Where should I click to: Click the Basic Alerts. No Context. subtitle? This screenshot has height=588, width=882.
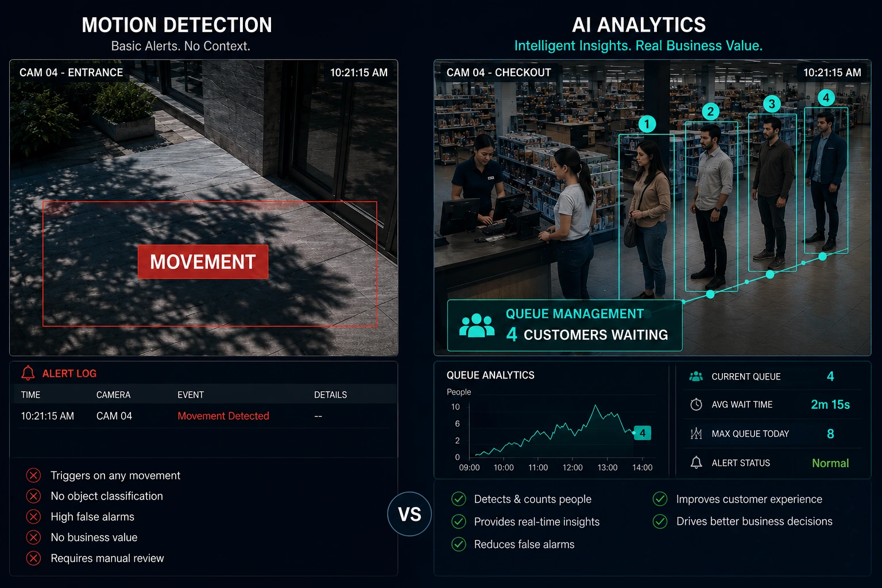181,46
